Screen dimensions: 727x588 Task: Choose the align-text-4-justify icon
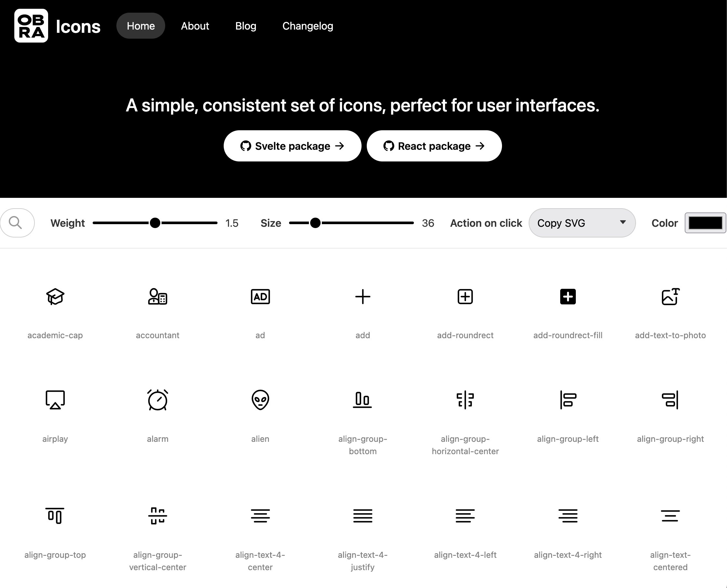[363, 516]
